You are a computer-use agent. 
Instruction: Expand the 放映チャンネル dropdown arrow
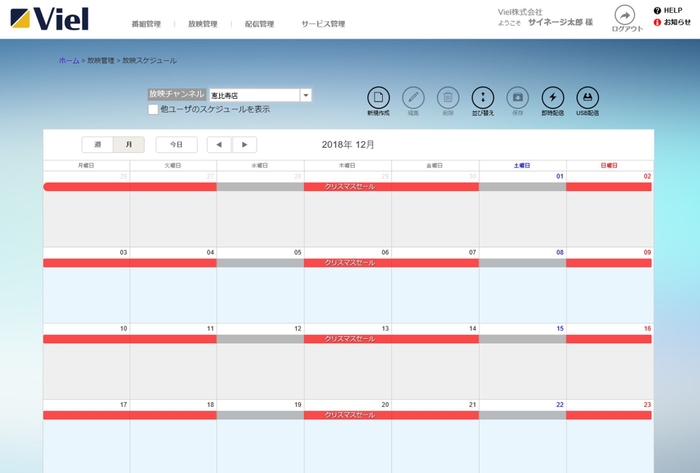click(306, 95)
